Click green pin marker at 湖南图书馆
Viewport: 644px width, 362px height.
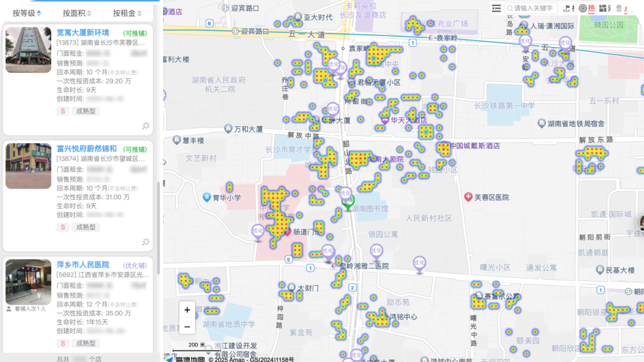[348, 204]
